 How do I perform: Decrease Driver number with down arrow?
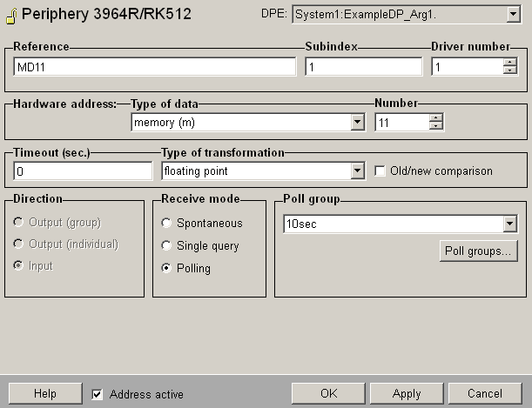(510, 71)
